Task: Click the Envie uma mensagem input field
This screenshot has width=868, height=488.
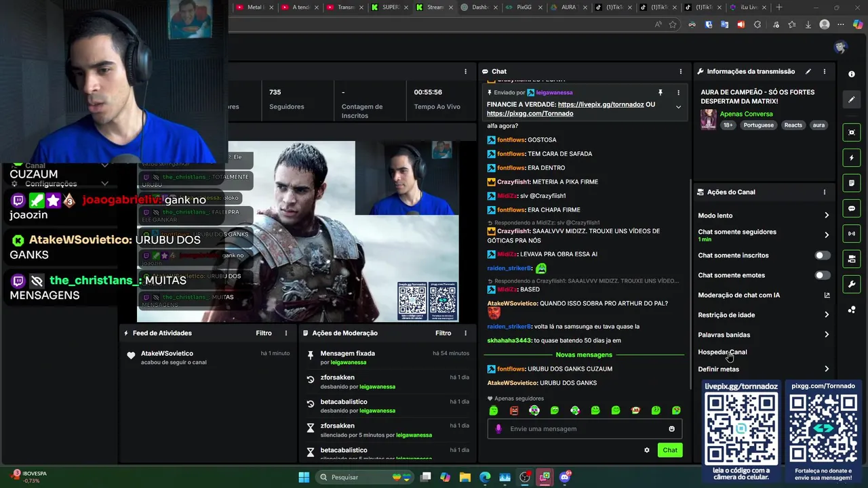Action: (585, 429)
